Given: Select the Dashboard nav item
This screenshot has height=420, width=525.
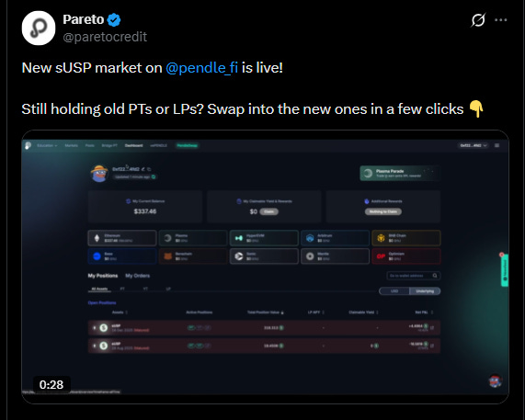Looking at the screenshot, I should [x=133, y=145].
